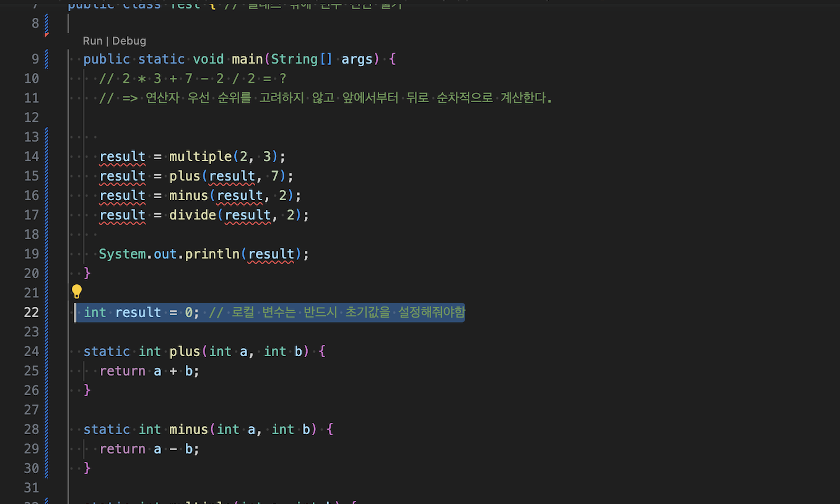Click 'result' argument inside plus( call

232,176
